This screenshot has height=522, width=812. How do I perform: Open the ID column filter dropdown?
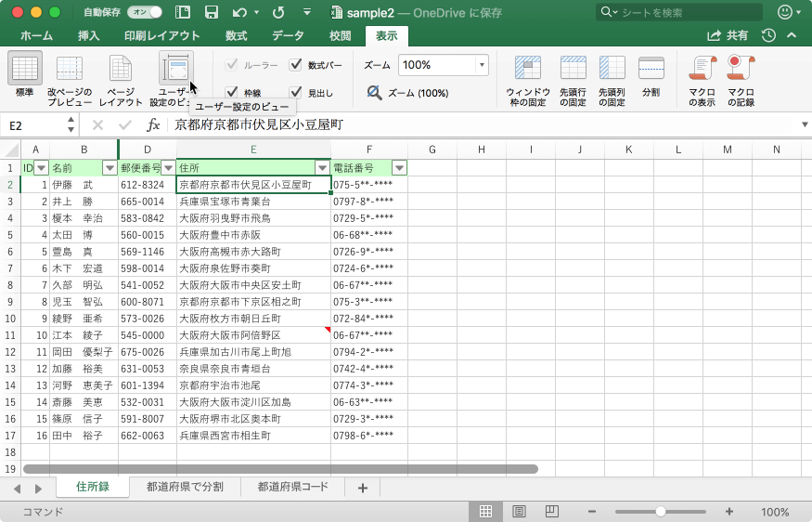click(x=42, y=168)
